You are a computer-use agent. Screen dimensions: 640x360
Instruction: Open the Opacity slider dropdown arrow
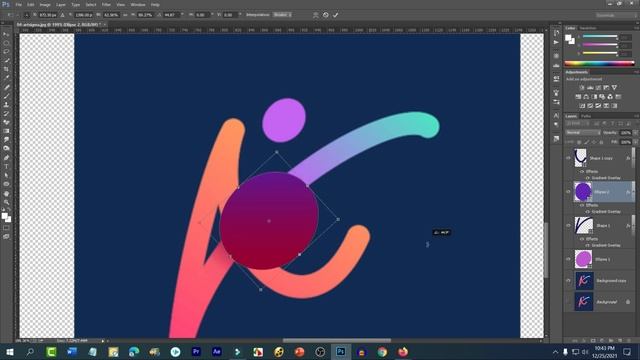pos(635,133)
